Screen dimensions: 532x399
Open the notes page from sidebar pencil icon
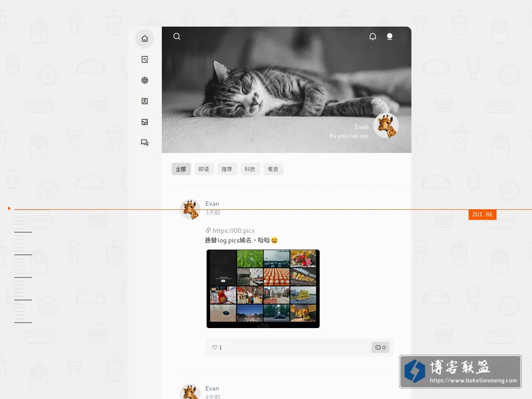point(145,59)
